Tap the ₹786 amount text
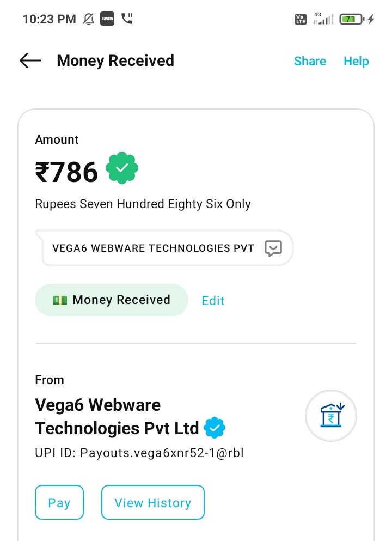 (66, 172)
